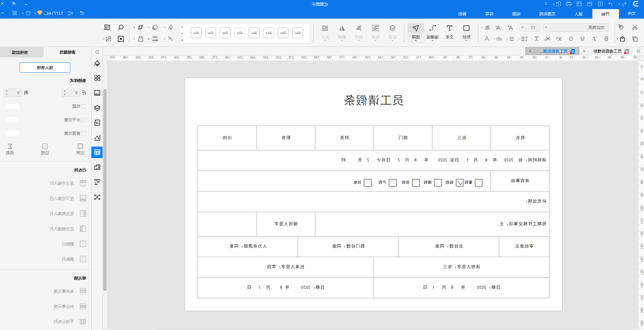Collapse the ribbon with the caret

(x=3, y=13)
